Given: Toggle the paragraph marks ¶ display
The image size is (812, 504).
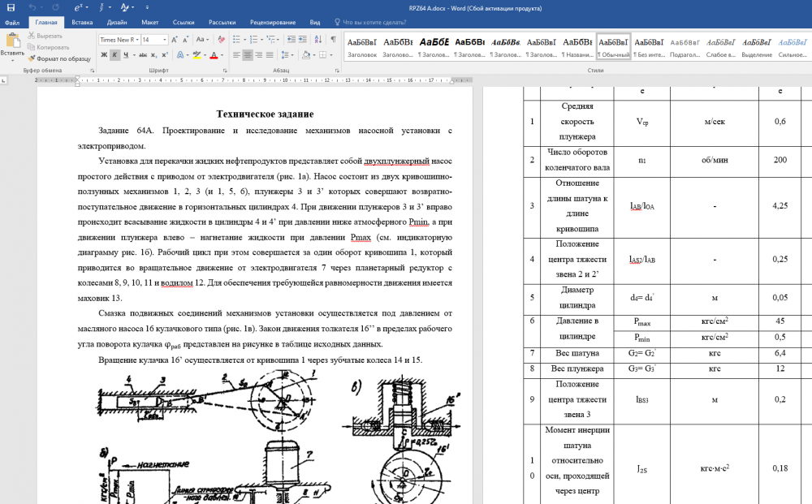Looking at the screenshot, I should (333, 39).
